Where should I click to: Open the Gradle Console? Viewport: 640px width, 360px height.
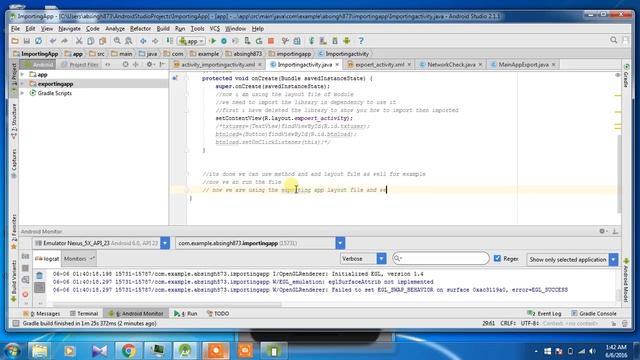(x=594, y=313)
